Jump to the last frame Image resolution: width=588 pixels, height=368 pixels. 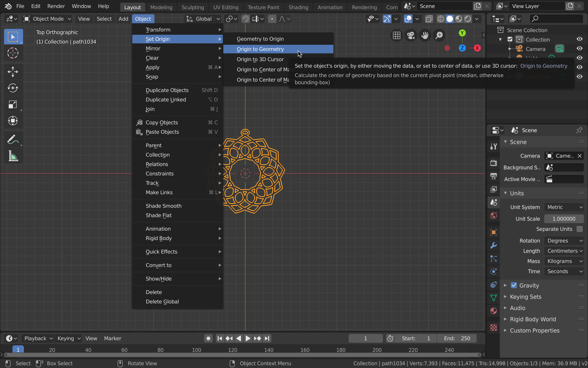tap(267, 338)
